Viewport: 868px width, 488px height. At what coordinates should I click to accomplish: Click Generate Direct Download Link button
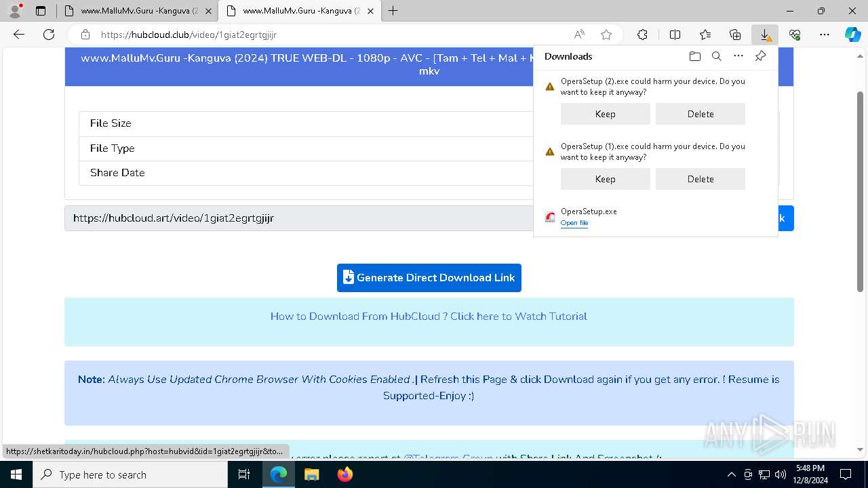[x=429, y=278]
